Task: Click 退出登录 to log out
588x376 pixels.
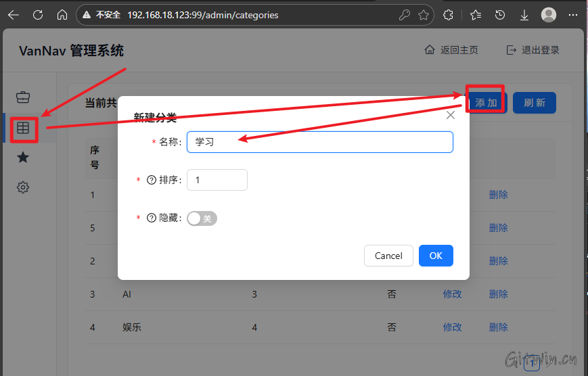Action: point(533,50)
